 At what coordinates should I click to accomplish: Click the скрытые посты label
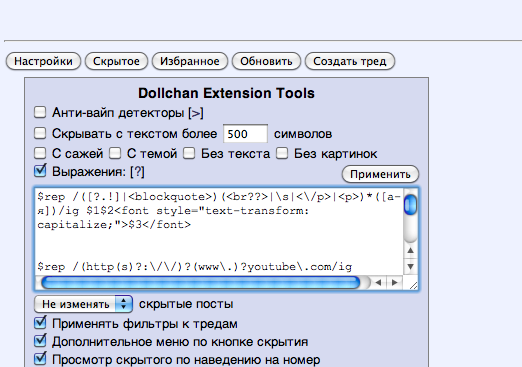click(186, 304)
